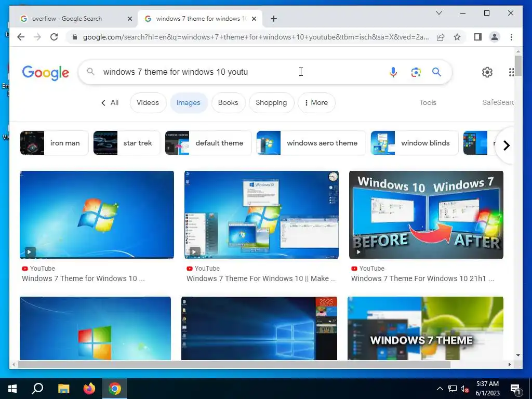The width and height of the screenshot is (532, 399).
Task: Go back to the previous page
Action: coord(21,37)
